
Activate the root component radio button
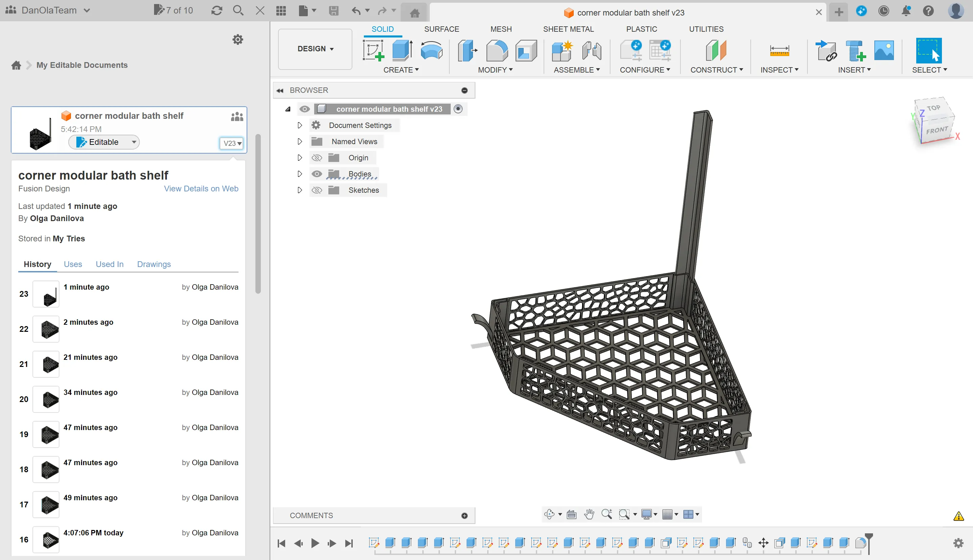(x=458, y=109)
